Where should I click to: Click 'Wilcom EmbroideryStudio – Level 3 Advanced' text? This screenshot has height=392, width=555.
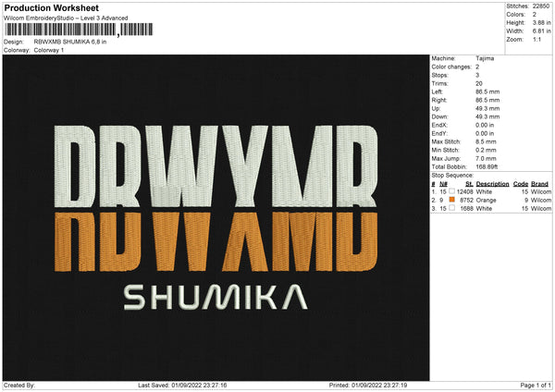66,18
